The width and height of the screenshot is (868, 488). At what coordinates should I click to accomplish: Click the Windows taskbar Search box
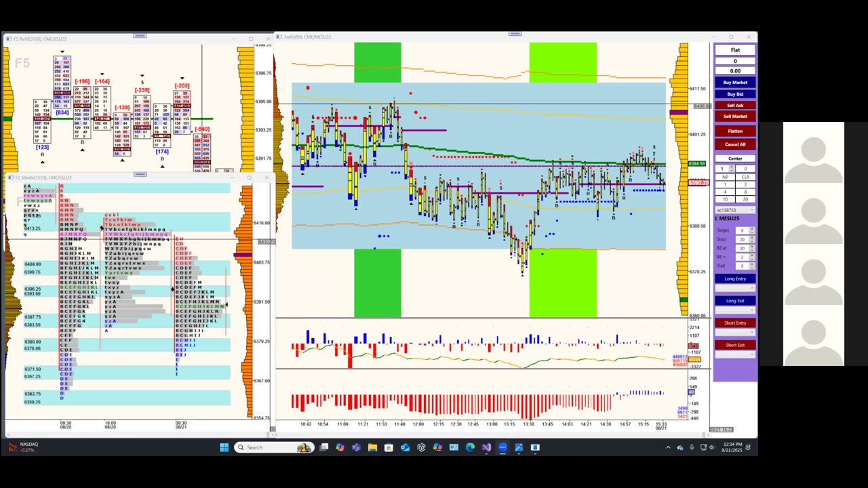(275, 447)
